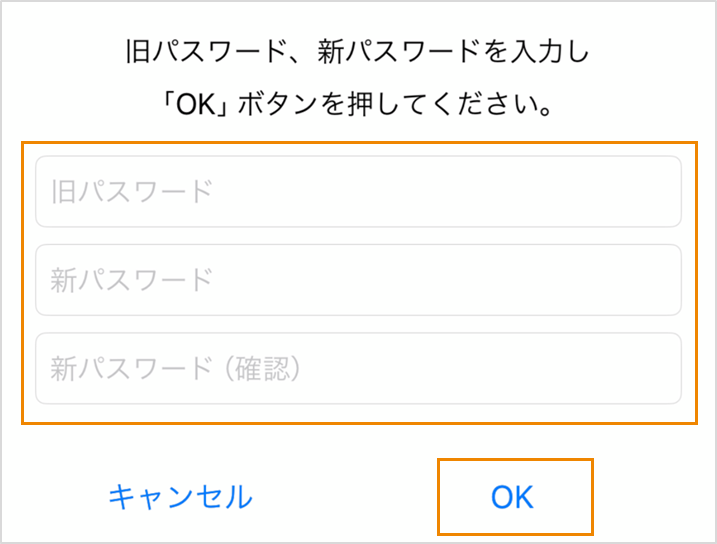Click the 旧パスワード、新パスワードを入力し heading text
Image resolution: width=717 pixels, height=544 pixels.
(358, 52)
